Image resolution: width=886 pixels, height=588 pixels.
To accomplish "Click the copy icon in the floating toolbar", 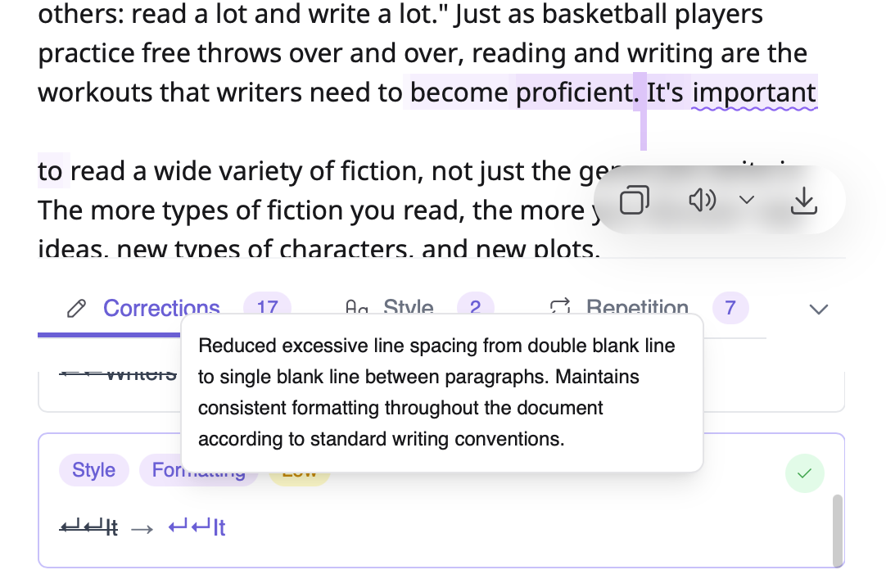I will (635, 201).
